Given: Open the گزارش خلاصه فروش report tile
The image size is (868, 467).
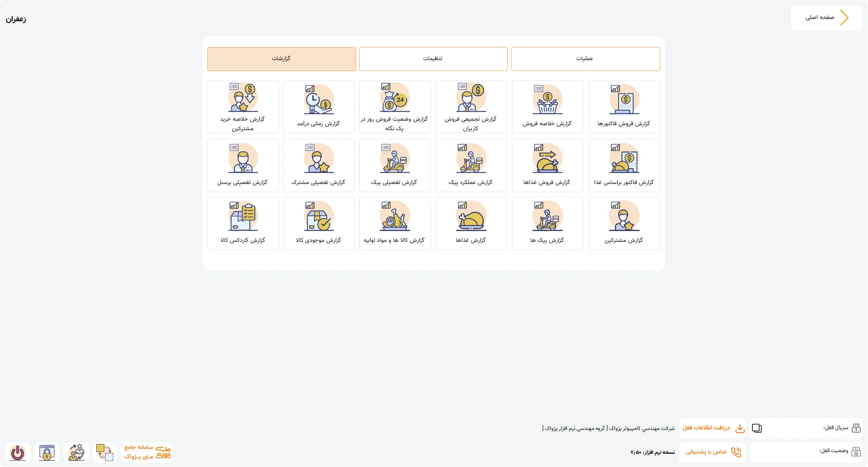Looking at the screenshot, I should 547,107.
